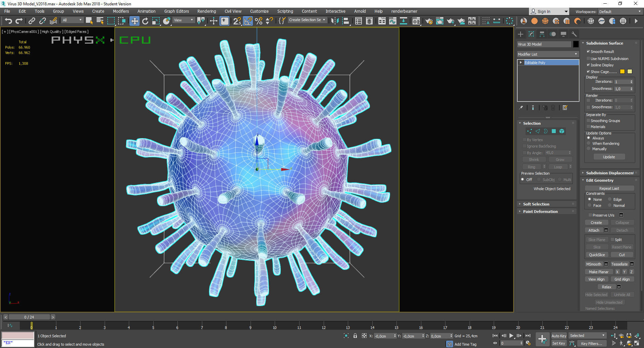
Task: Click the Configure Modifier Sets icon
Action: point(565,108)
